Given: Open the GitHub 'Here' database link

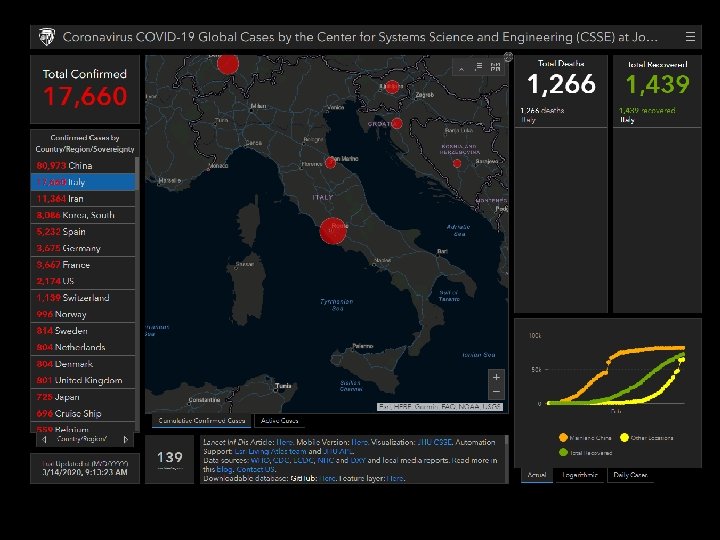Looking at the screenshot, I should [x=328, y=478].
